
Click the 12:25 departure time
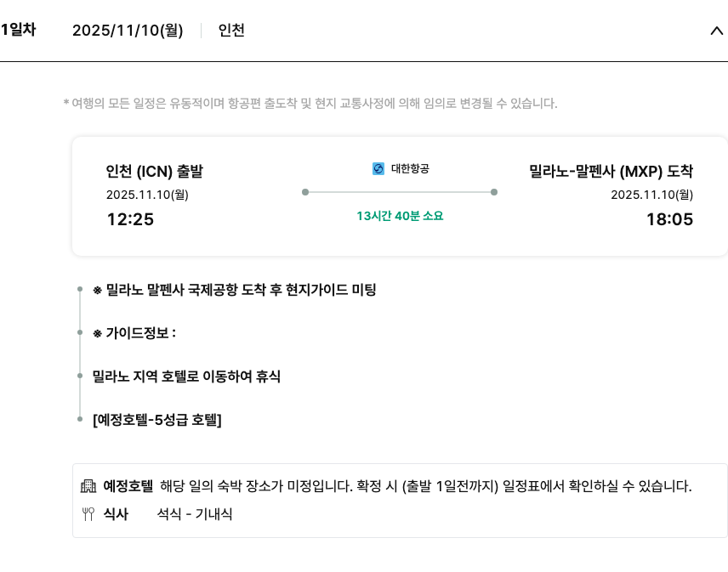coord(130,219)
